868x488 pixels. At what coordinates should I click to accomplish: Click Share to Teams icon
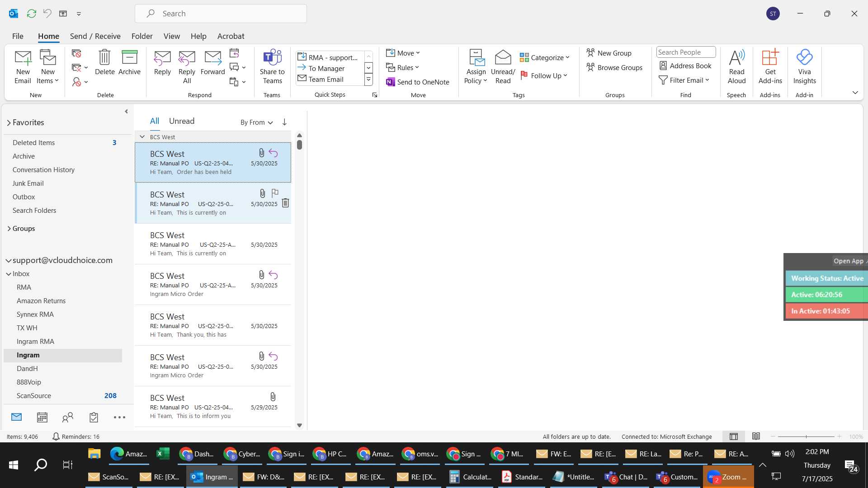[272, 67]
